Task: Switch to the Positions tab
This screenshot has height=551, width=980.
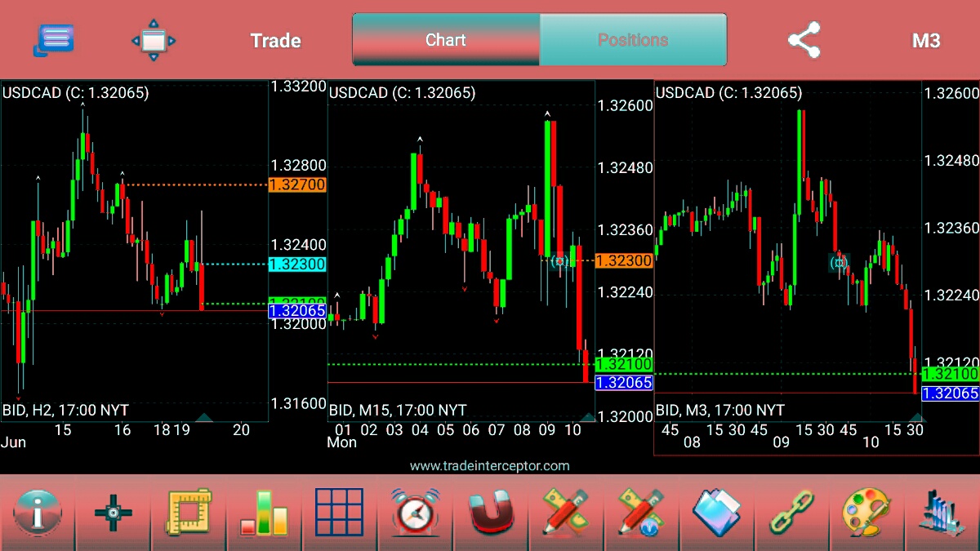Action: coord(633,39)
